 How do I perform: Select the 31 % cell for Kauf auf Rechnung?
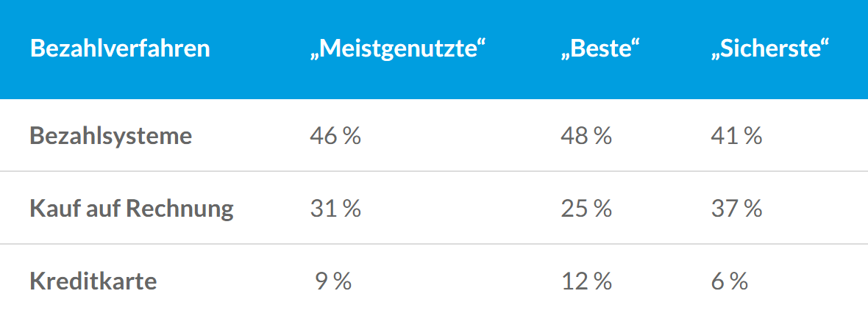[335, 209]
